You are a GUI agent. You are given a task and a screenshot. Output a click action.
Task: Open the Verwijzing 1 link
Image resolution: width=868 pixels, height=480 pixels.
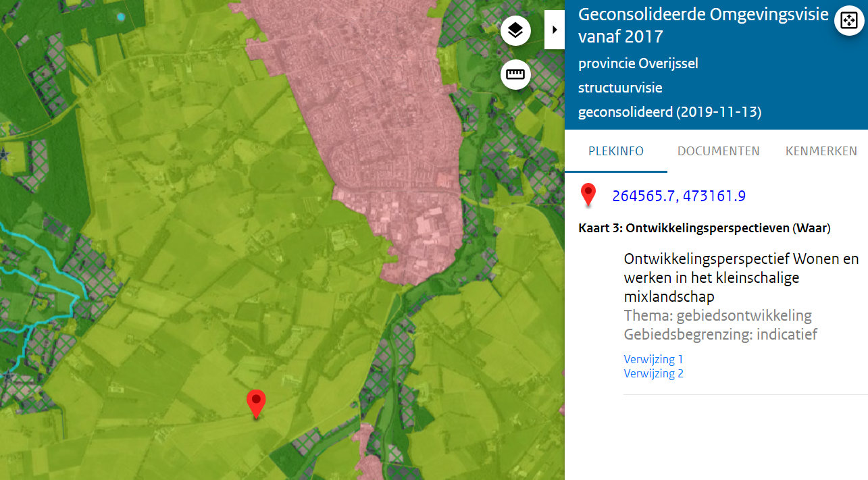tap(653, 359)
